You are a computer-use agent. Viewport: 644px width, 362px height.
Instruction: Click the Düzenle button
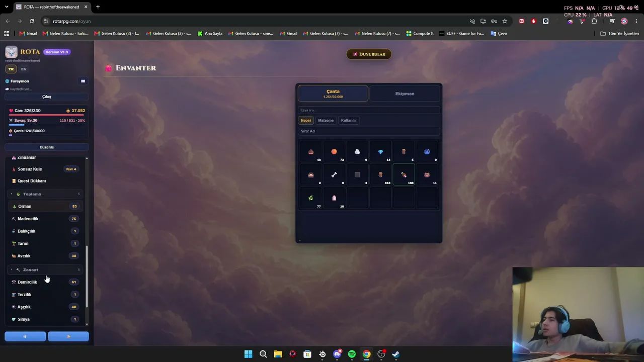point(47,147)
